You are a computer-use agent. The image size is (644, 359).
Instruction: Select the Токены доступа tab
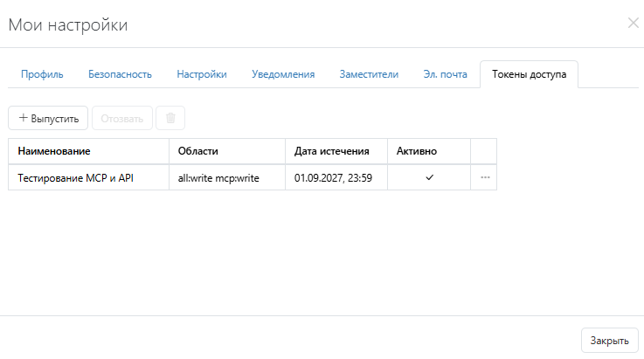[x=529, y=74]
